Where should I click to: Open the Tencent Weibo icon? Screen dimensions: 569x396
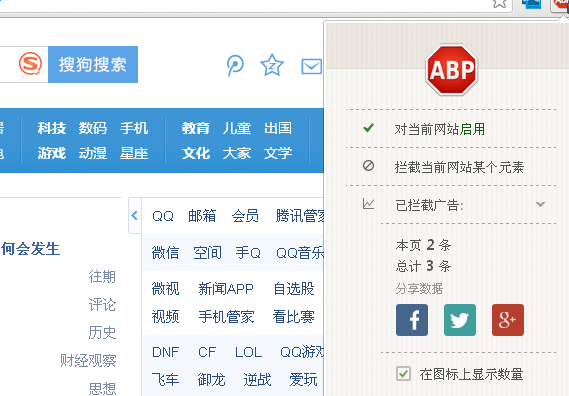[x=235, y=65]
